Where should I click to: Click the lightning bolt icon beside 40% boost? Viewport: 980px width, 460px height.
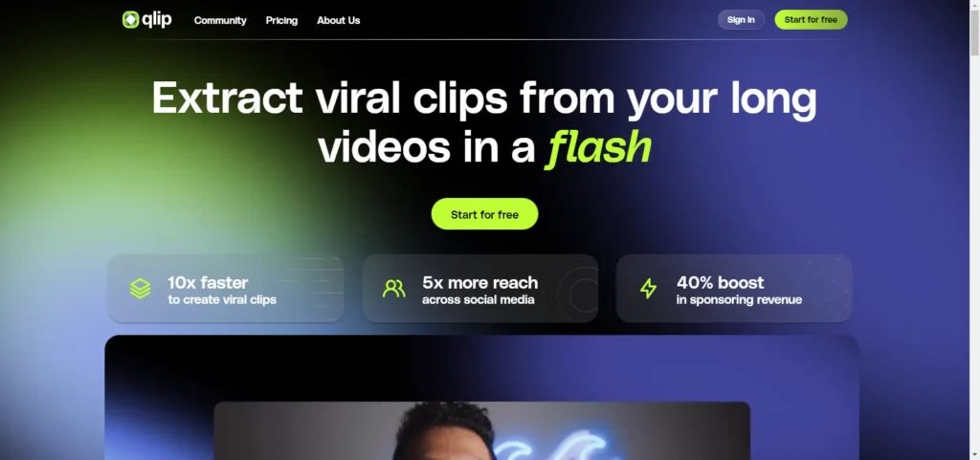tap(648, 289)
